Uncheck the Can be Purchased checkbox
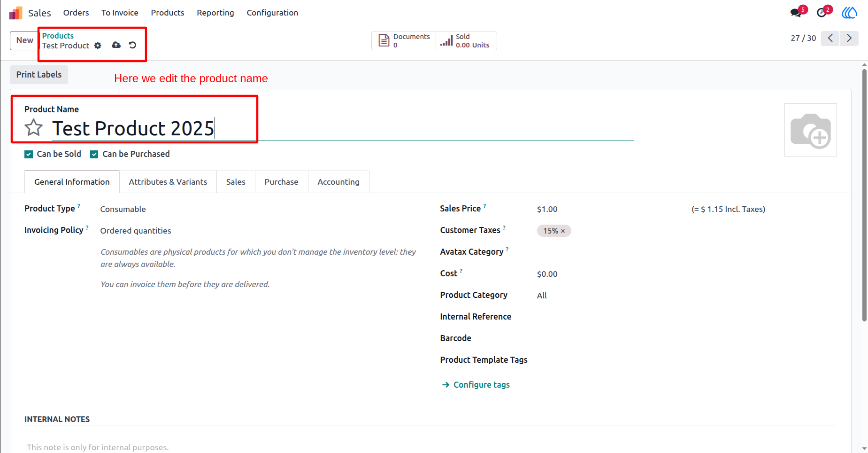 [x=94, y=154]
